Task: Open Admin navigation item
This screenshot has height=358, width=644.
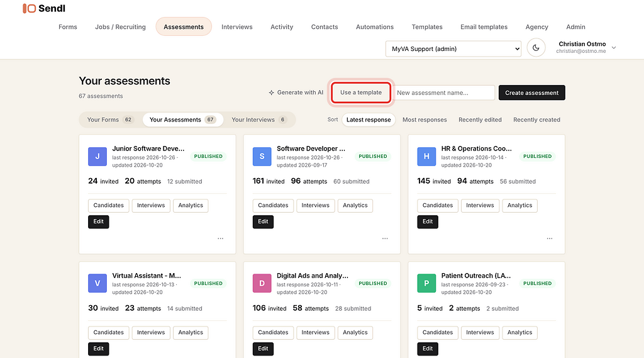Action: click(x=576, y=26)
